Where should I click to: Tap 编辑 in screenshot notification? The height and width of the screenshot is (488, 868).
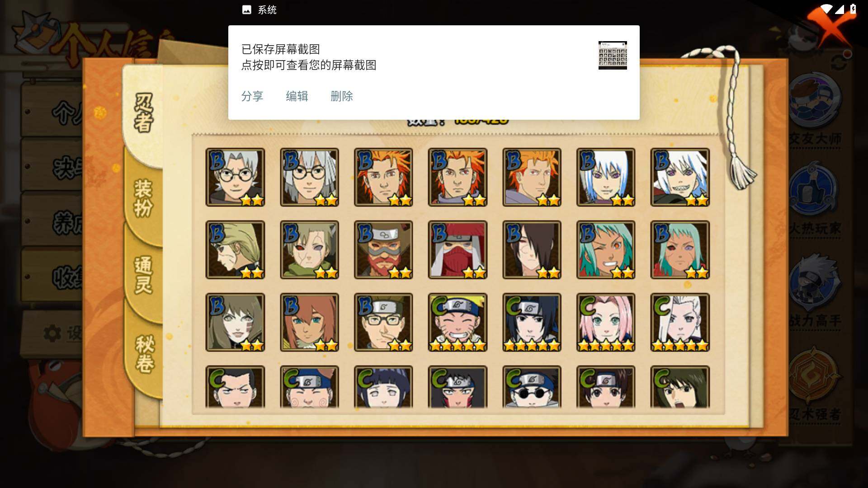coord(297,96)
